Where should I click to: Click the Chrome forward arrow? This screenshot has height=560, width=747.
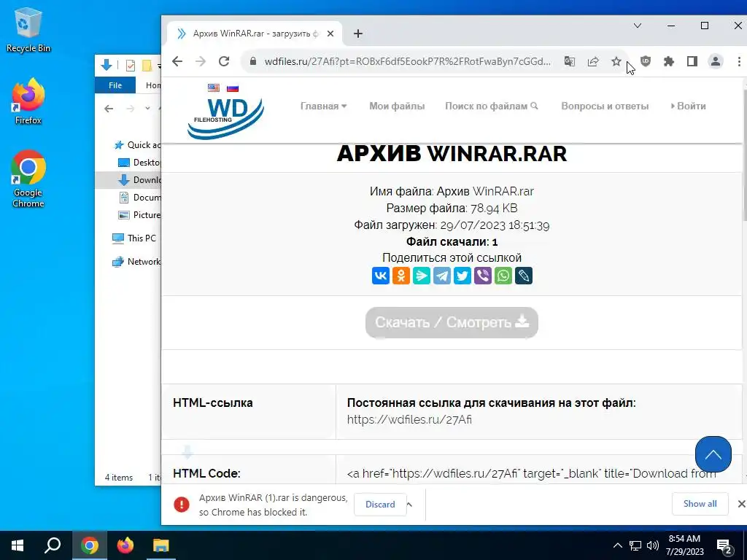[x=201, y=61]
